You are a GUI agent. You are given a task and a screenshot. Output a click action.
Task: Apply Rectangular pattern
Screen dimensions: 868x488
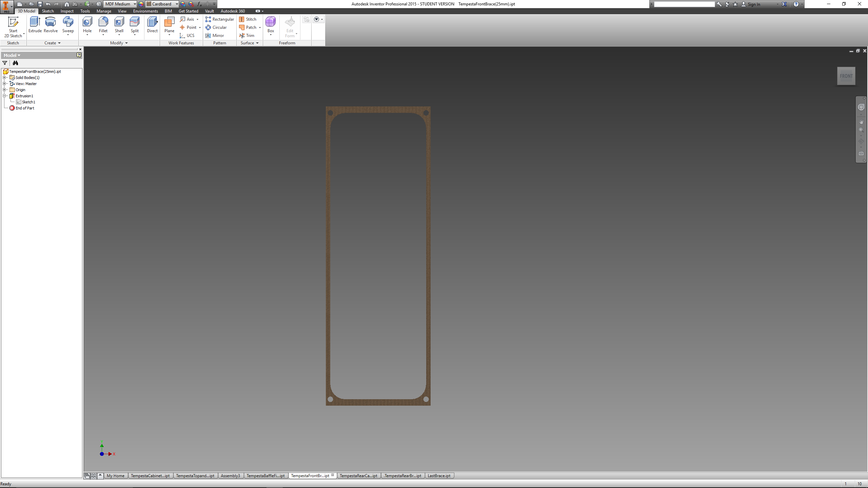[220, 19]
